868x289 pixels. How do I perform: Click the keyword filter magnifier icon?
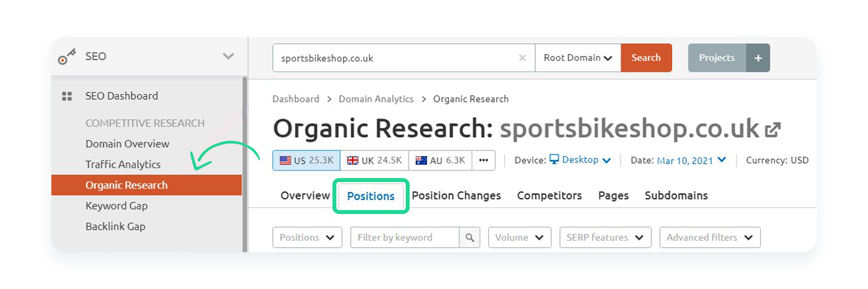tap(470, 237)
